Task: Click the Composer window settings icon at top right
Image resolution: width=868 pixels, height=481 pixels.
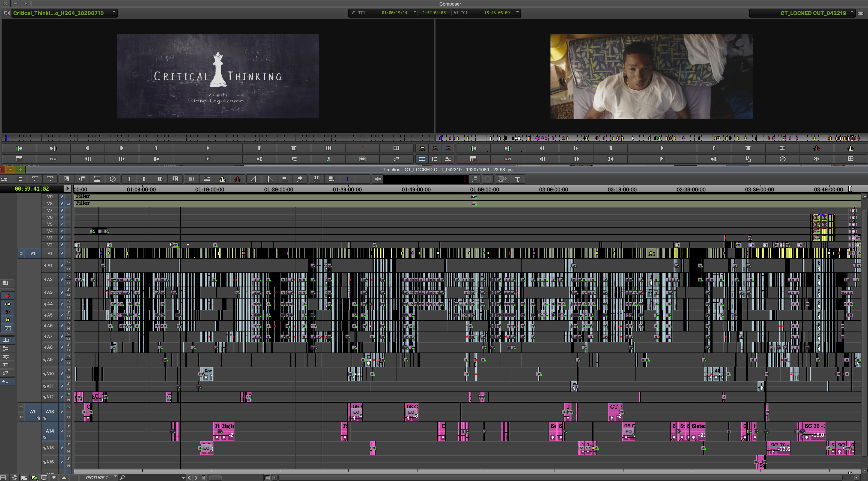Action: pos(860,13)
